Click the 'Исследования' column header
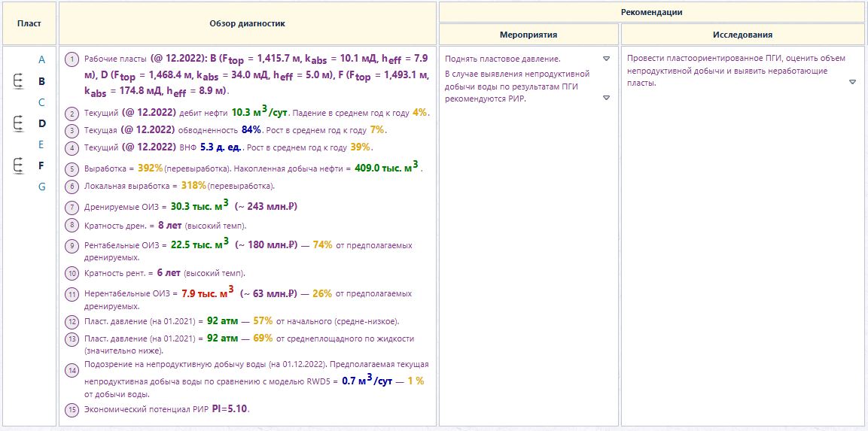The image size is (868, 431). (742, 35)
